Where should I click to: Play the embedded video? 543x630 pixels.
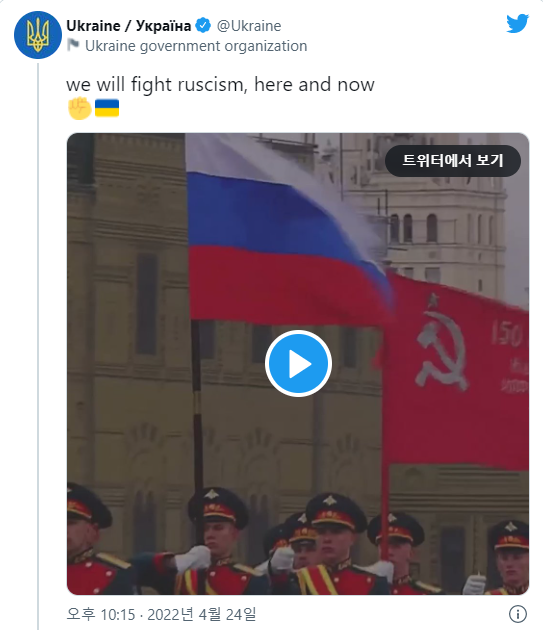(298, 364)
